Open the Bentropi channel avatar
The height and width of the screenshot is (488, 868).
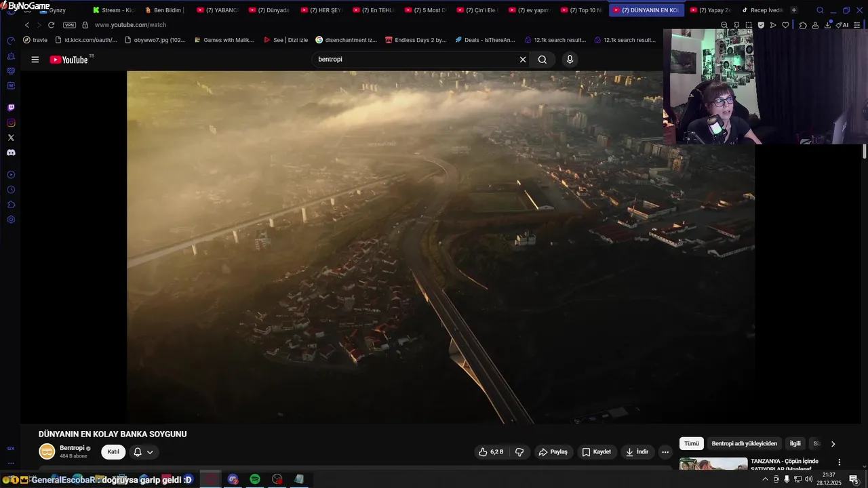(47, 451)
